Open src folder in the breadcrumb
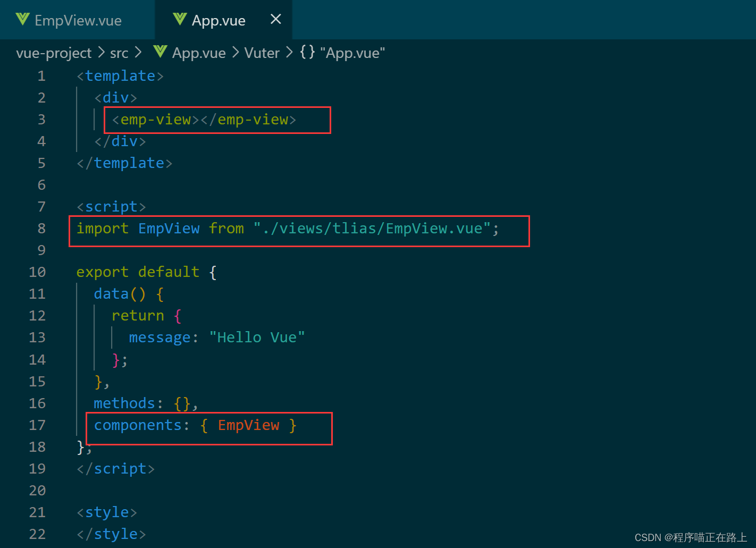This screenshot has height=548, width=756. pyautogui.click(x=119, y=53)
